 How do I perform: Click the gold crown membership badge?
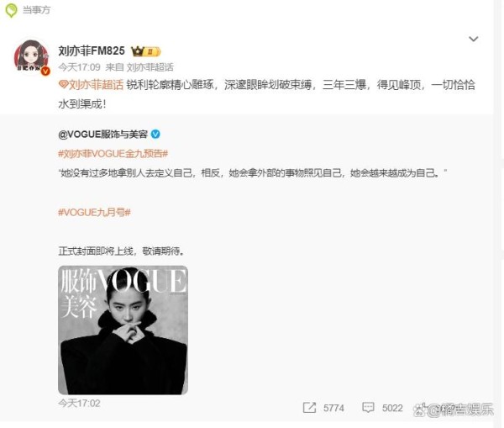(146, 50)
